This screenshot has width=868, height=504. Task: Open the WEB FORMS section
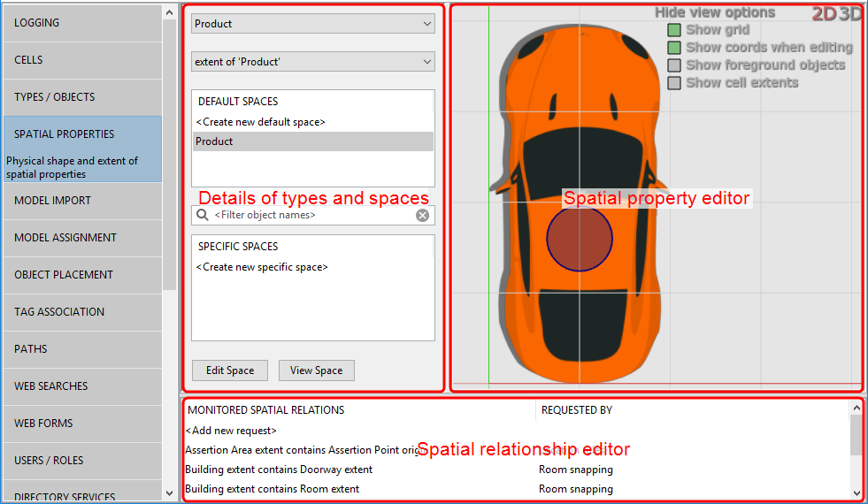tap(82, 423)
